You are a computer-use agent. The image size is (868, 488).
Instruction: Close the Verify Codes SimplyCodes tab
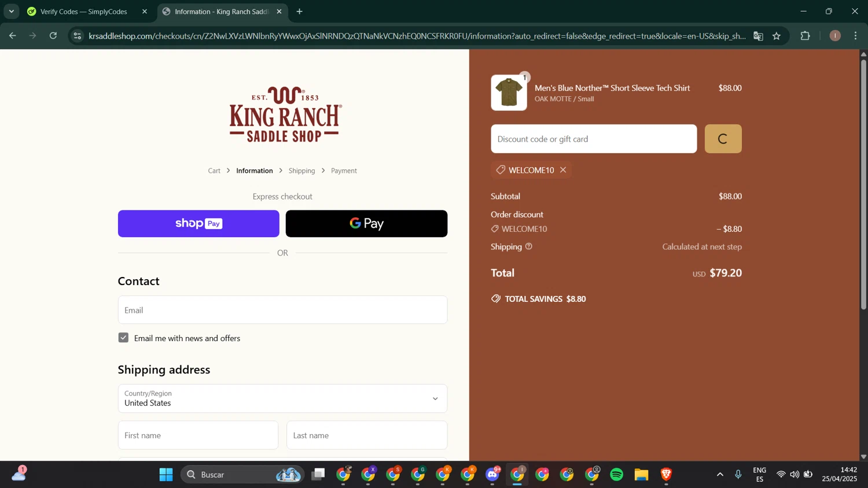click(x=145, y=12)
